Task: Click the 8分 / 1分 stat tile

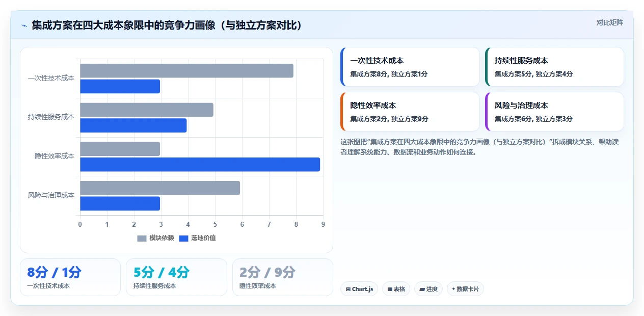Action: point(70,277)
